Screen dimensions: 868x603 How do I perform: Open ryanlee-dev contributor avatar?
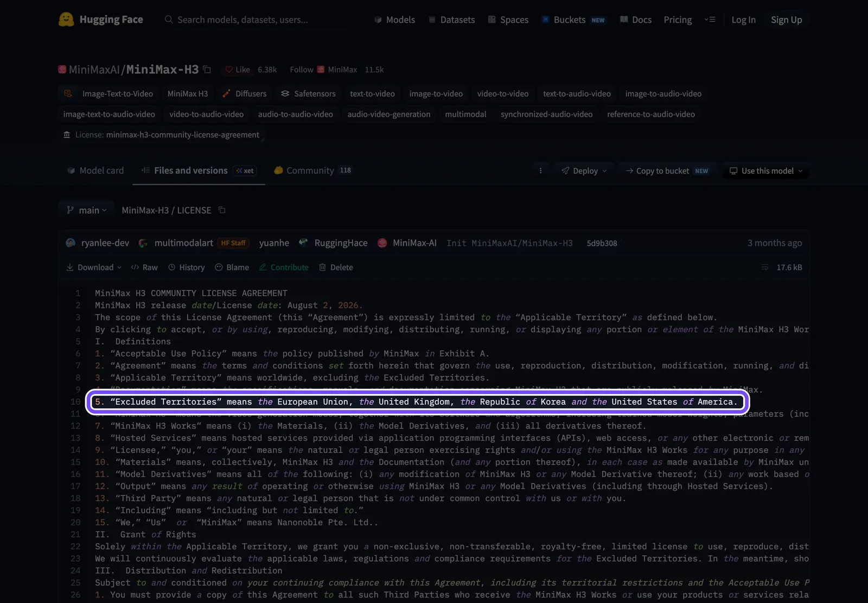tap(71, 243)
